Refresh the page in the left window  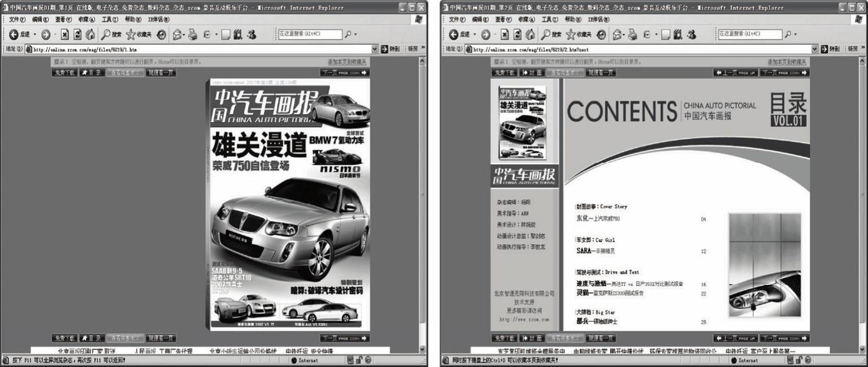tap(77, 34)
